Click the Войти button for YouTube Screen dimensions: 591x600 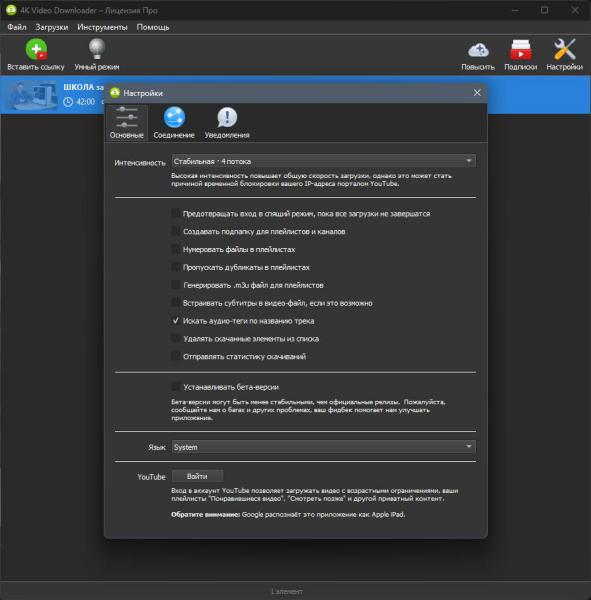197,476
